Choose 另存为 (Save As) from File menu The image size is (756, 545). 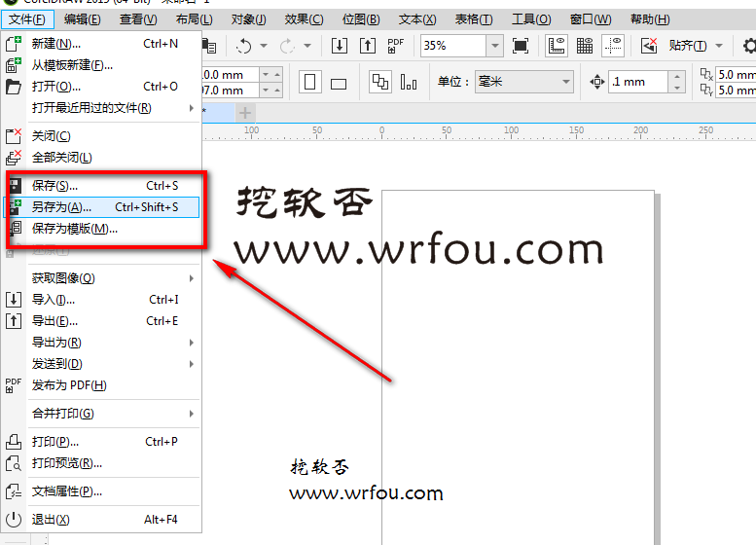tap(61, 207)
